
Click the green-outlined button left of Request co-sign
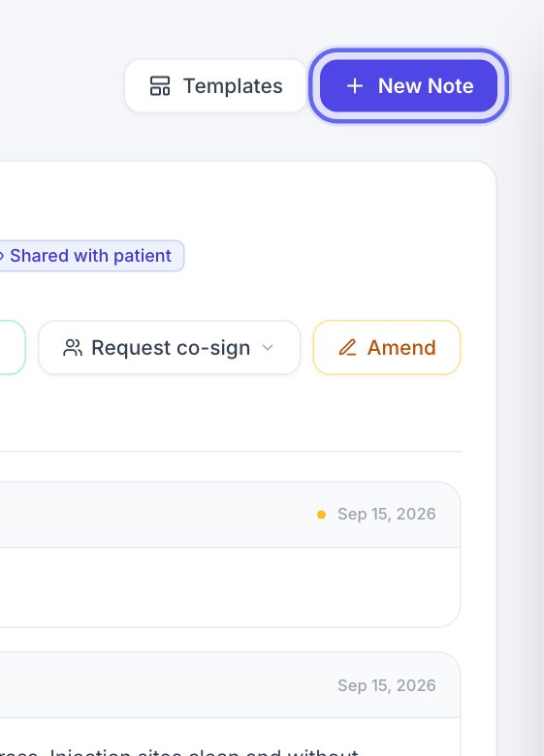(x=13, y=347)
